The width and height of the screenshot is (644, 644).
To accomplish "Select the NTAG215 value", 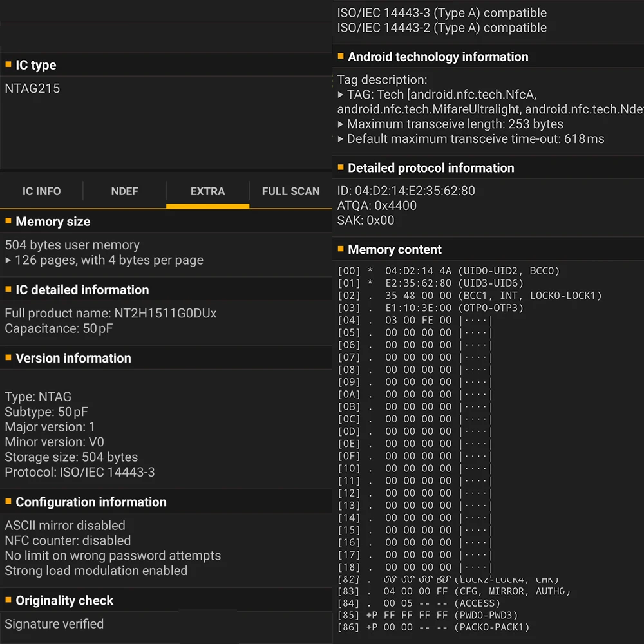I will [32, 88].
